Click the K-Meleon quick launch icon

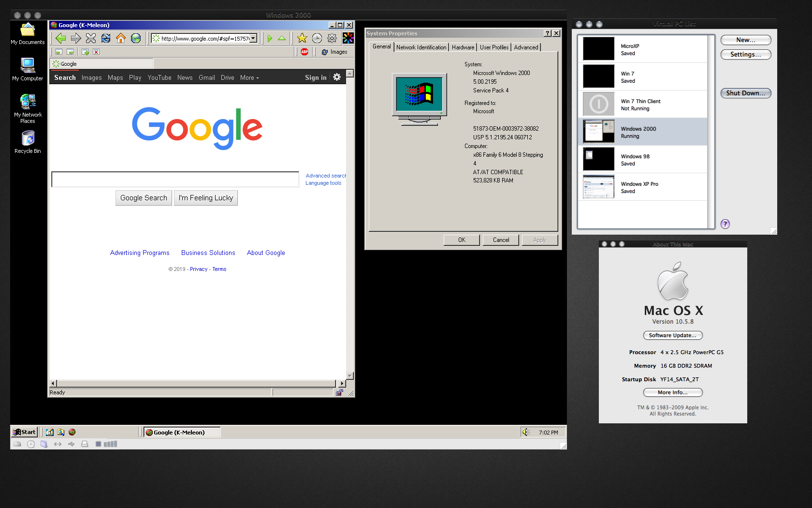point(72,432)
